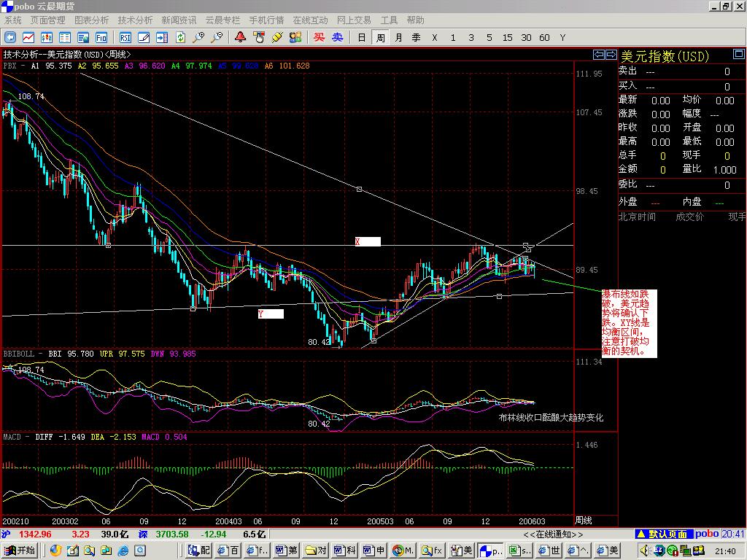The height and width of the screenshot is (560, 747).
Task: Click the 布林线收口酝酿大趋势变化 annotation text
Action: click(551, 418)
